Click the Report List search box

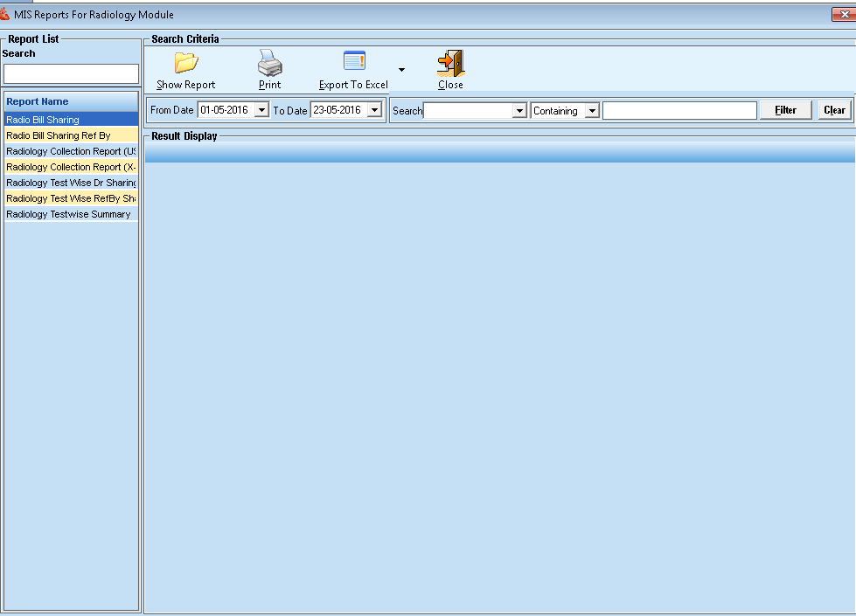71,74
